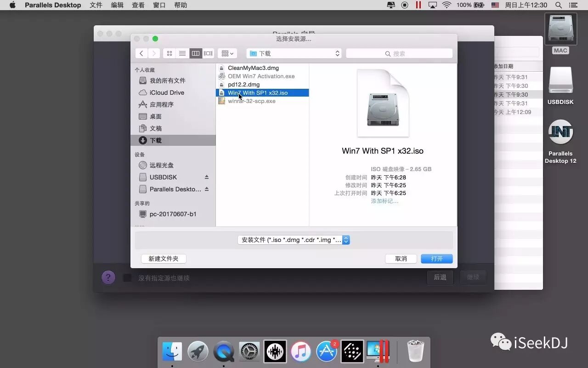Open Spotlight search icon
The width and height of the screenshot is (588, 368).
559,5
